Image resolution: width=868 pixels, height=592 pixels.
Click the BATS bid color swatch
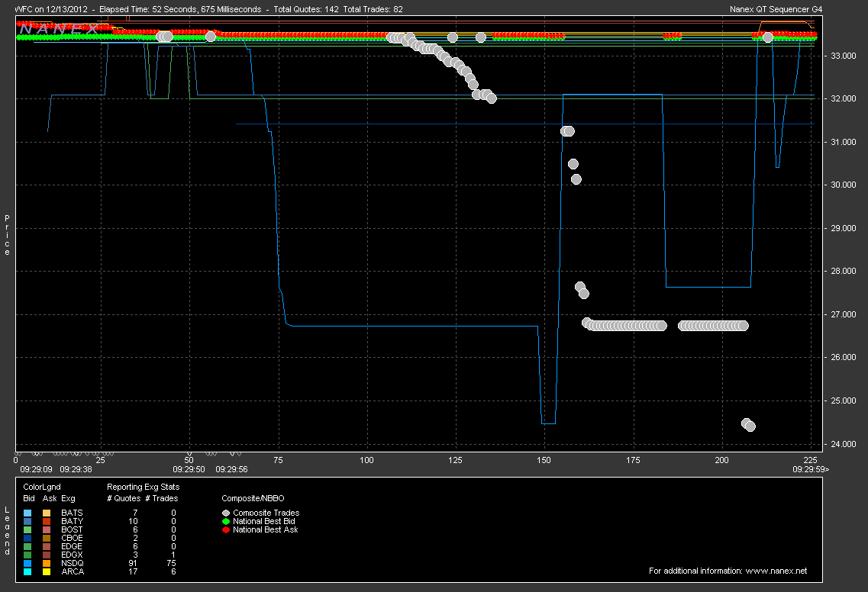coord(27,513)
